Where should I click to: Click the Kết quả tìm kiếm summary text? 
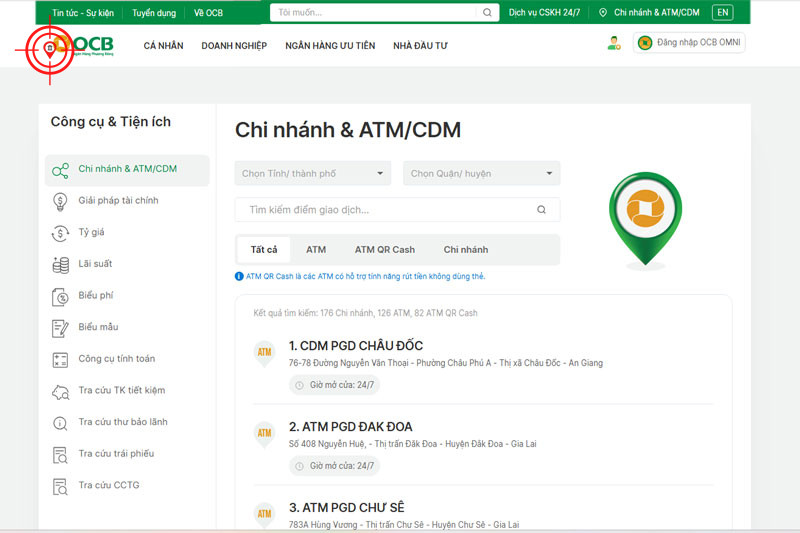(365, 313)
